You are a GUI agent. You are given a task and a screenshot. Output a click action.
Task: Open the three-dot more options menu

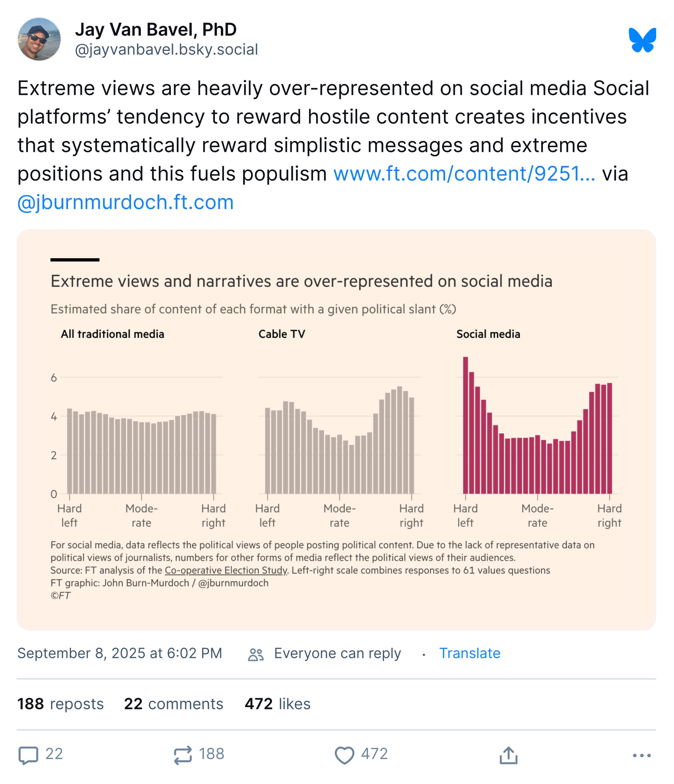641,755
